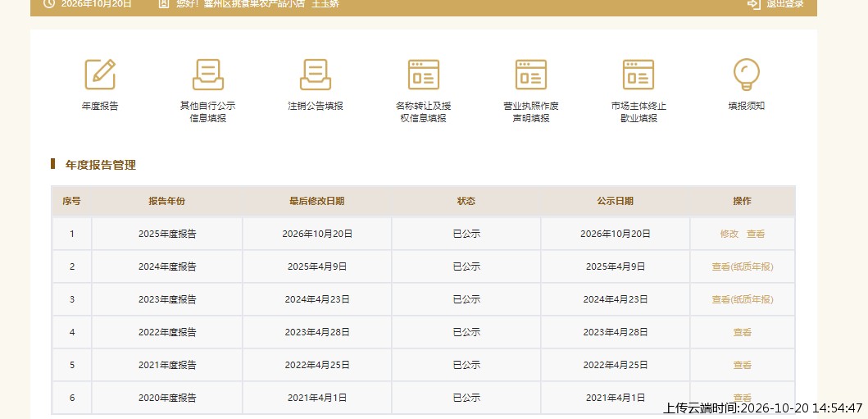Viewport: 868px width, 419px height.
Task: Click last-modified date 2021年4月1日
Action: click(x=317, y=398)
